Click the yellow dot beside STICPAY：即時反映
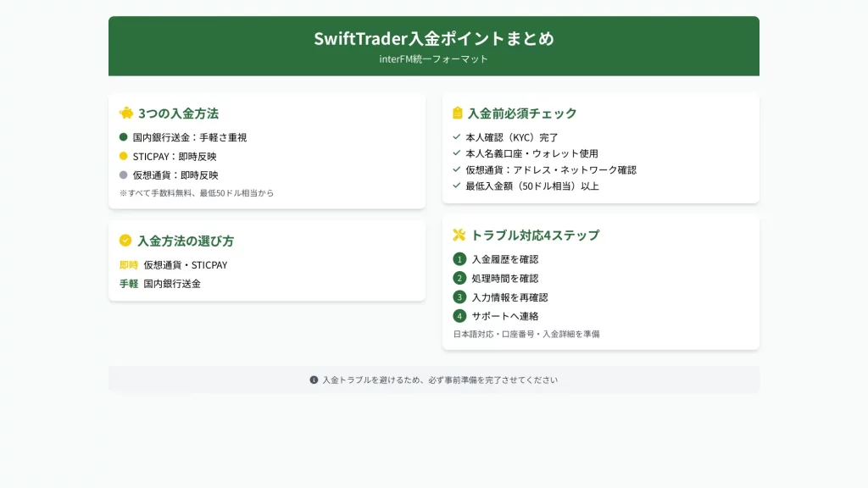The height and width of the screenshot is (488, 868). click(124, 156)
